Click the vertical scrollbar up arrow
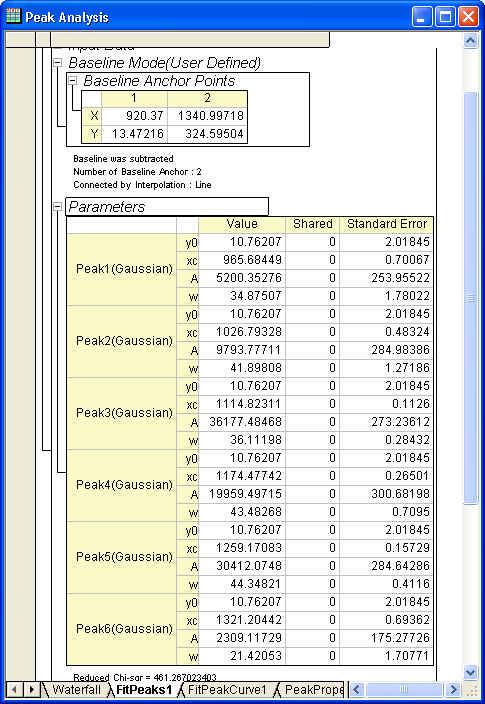This screenshot has height=704, width=485. point(470,41)
